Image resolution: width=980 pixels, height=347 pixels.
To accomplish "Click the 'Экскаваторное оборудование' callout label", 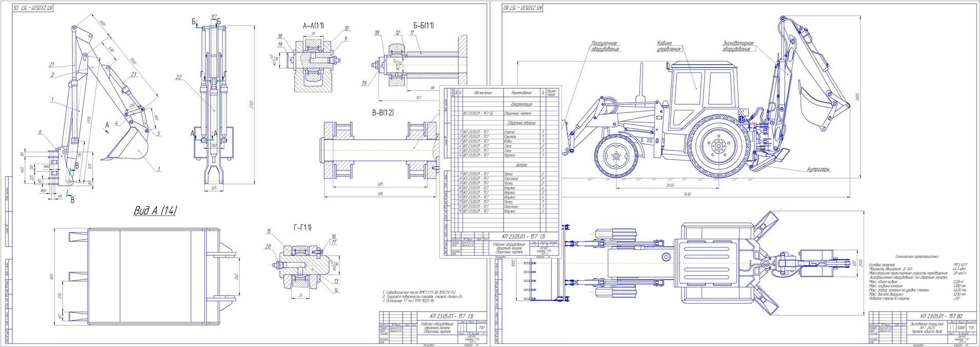I will click(737, 47).
